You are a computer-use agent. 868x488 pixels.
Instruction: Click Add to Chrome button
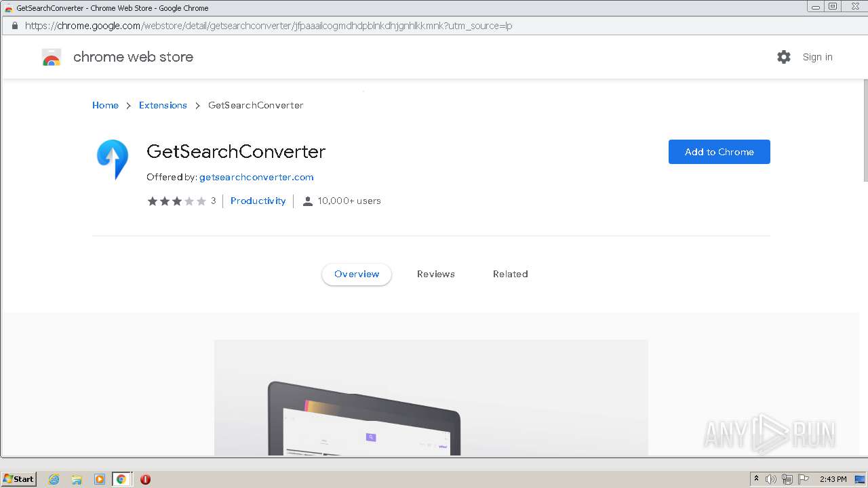point(719,152)
